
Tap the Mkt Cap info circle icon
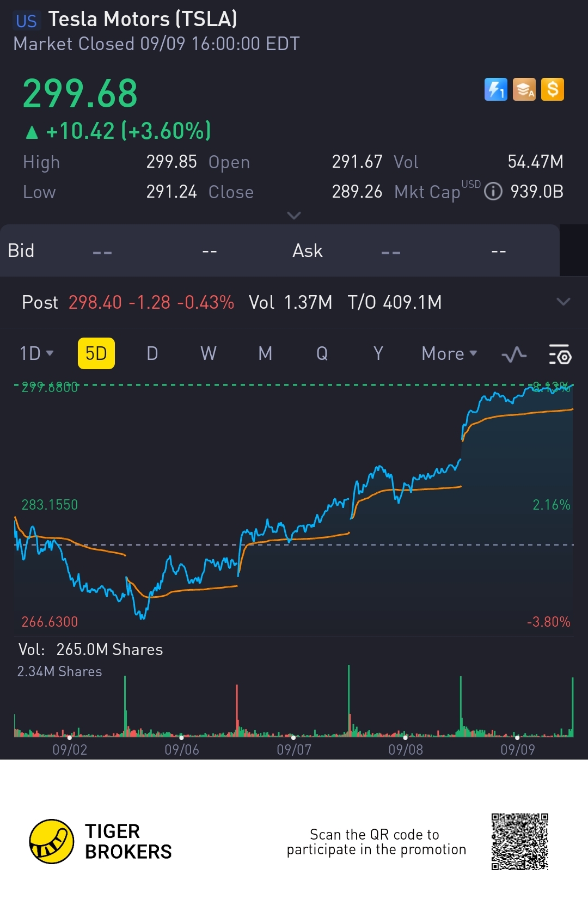493,192
